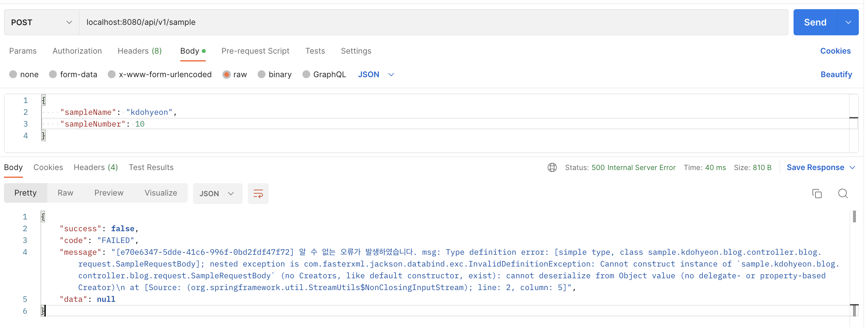Switch to the Tests tab

pos(315,51)
